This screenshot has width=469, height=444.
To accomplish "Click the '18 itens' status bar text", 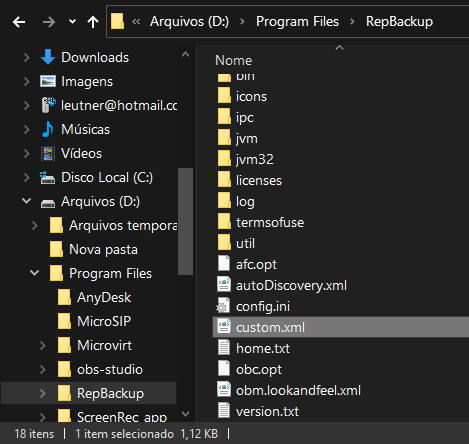I will click(34, 434).
